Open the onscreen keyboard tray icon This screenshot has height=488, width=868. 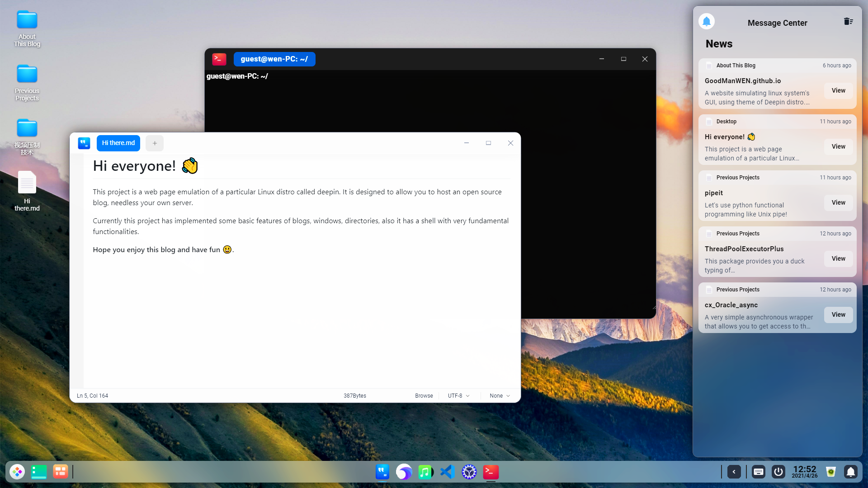[x=758, y=472]
